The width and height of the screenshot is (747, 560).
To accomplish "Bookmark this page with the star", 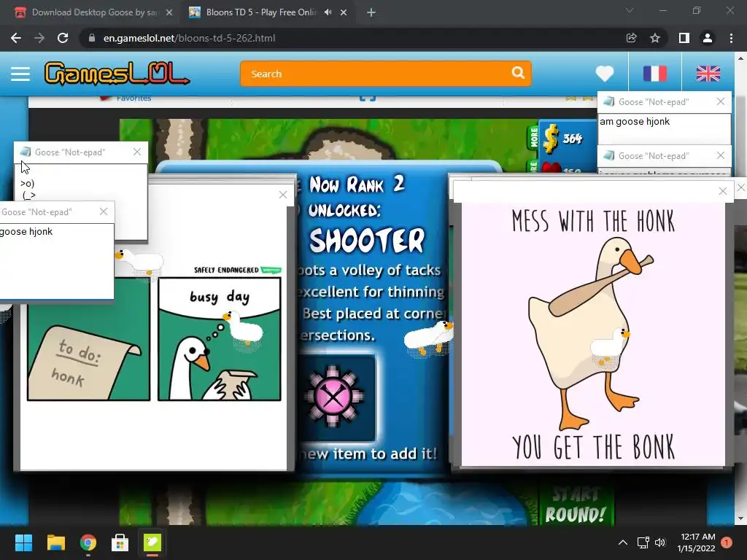I will (x=655, y=38).
